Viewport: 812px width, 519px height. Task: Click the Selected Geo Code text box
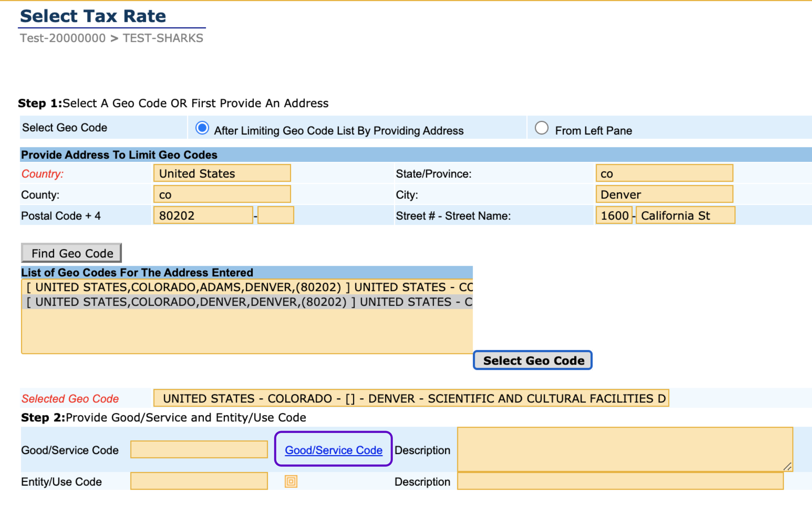click(411, 398)
